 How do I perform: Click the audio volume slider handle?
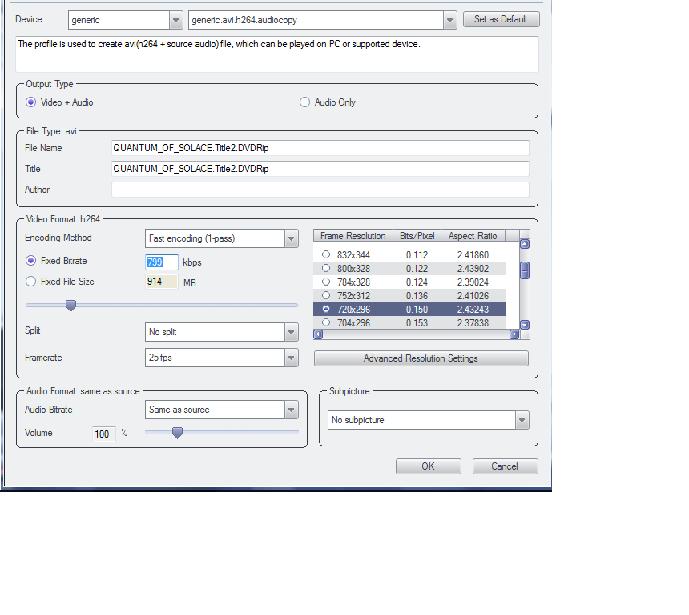[177, 432]
